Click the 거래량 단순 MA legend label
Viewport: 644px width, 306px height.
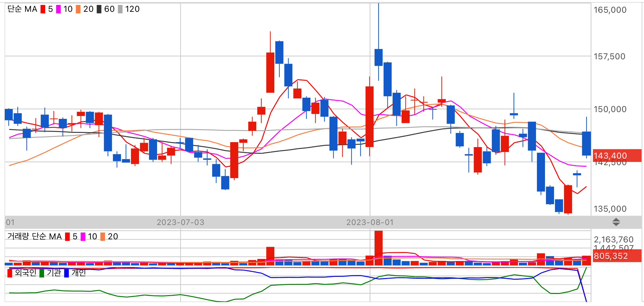(34, 236)
